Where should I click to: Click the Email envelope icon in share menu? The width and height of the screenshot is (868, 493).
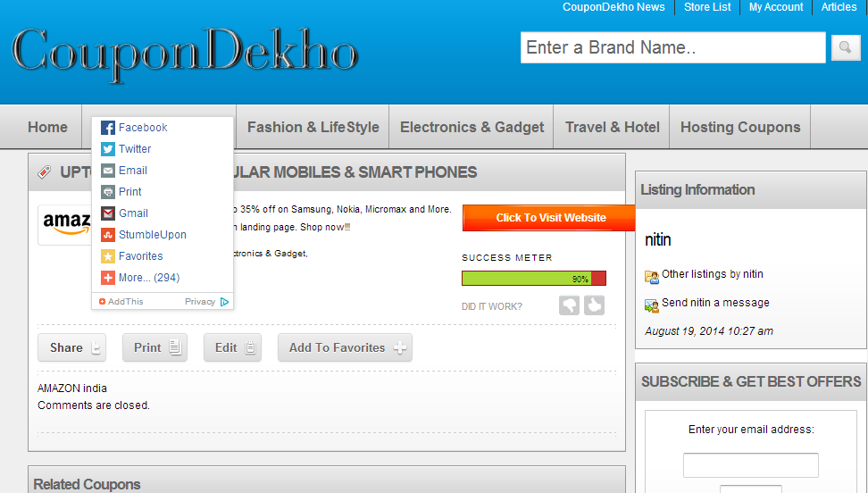pyautogui.click(x=108, y=171)
